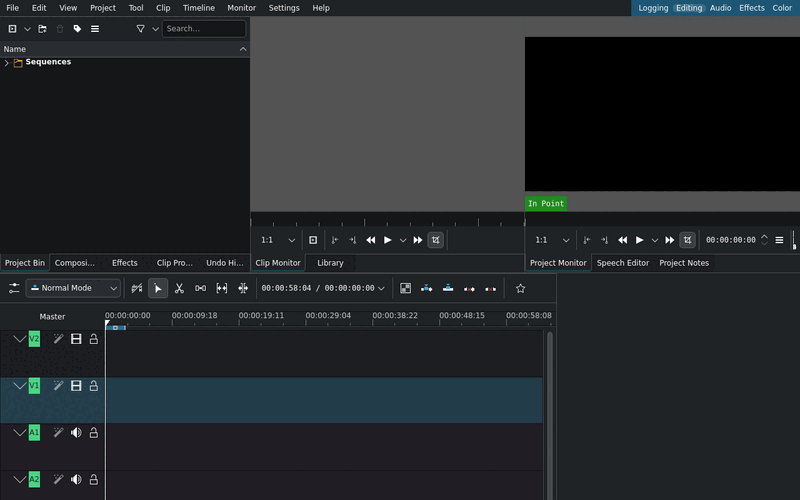800x500 pixels.
Task: Click the Add Clip icon in Project Bin
Action: 13,29
